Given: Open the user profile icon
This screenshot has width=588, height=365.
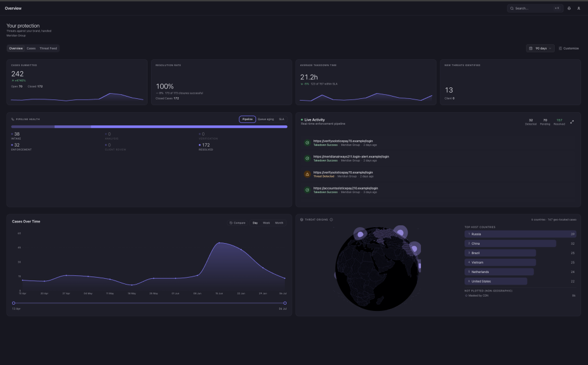Looking at the screenshot, I should coord(579,8).
